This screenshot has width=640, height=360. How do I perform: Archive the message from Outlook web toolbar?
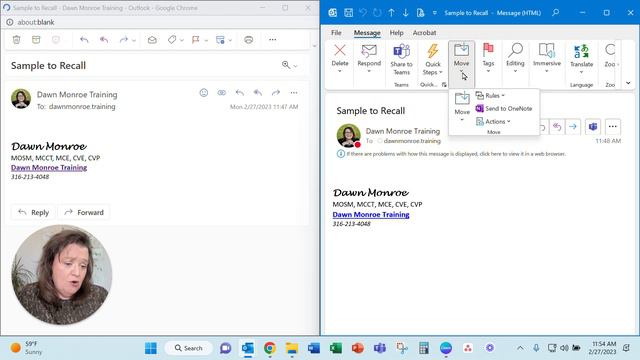36,40
